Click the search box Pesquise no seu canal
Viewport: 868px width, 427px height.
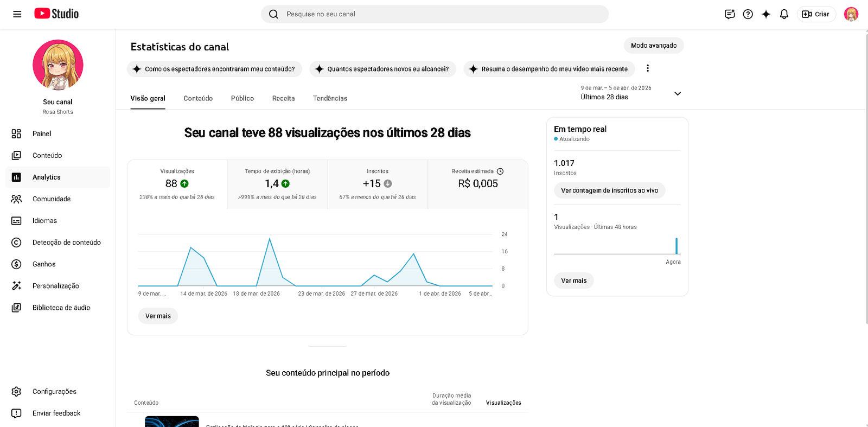(434, 14)
